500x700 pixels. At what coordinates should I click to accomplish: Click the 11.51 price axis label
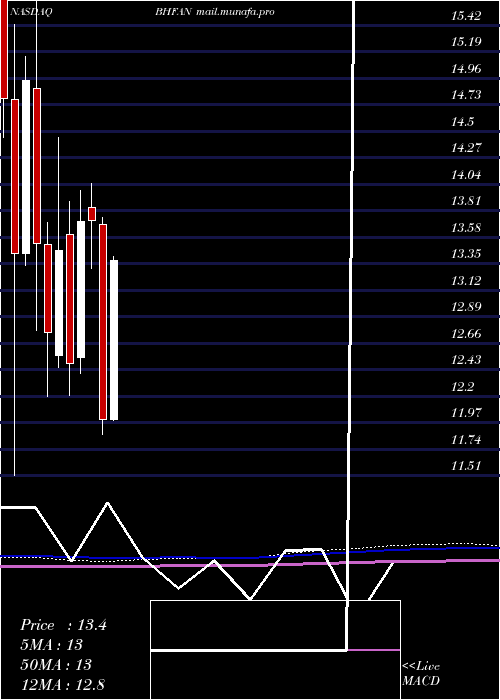[x=466, y=466]
